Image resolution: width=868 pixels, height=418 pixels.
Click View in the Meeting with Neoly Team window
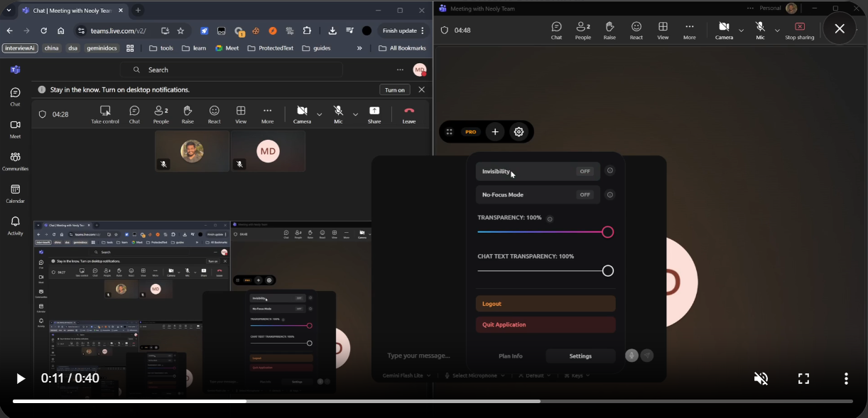coord(663,31)
